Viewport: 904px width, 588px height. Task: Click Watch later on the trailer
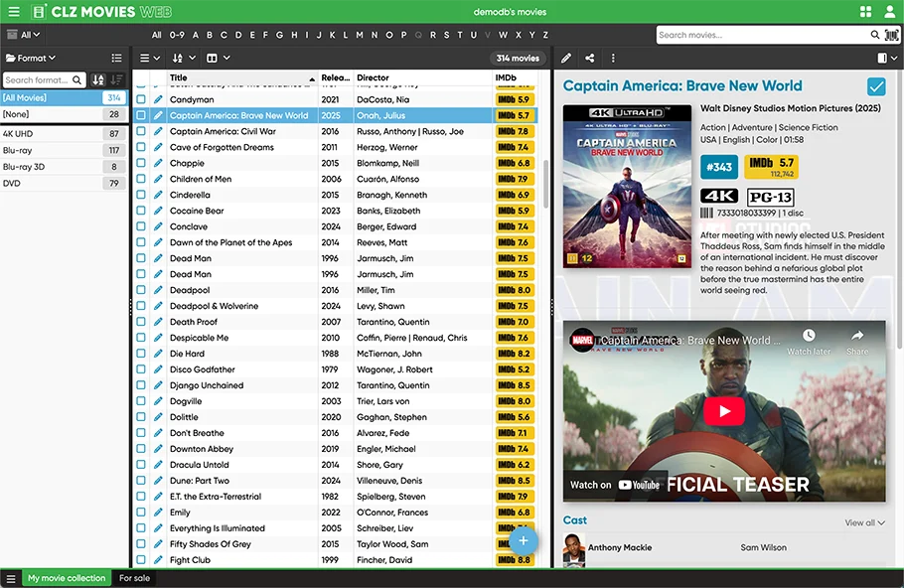[x=809, y=342]
